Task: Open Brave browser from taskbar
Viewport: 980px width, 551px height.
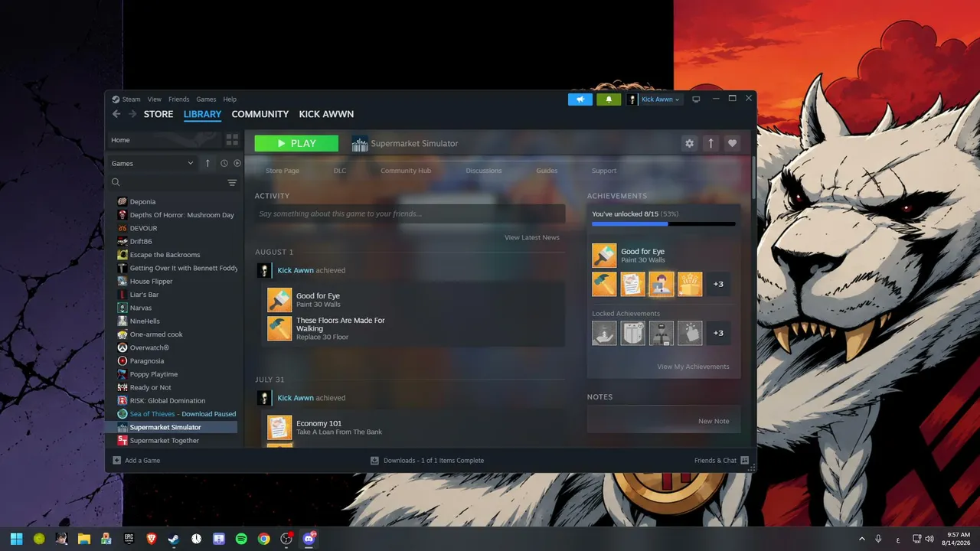Action: tap(151, 539)
